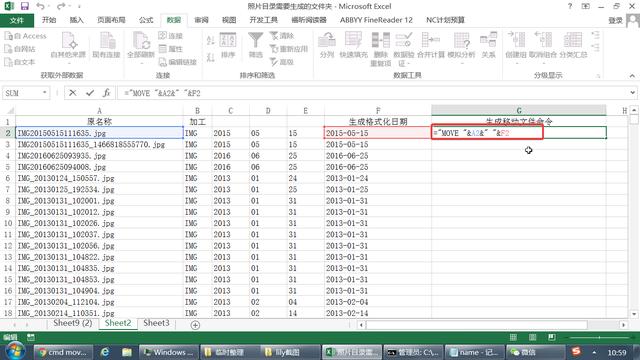
Task: Open the name box dropdown showing SUM
Action: tap(44, 93)
